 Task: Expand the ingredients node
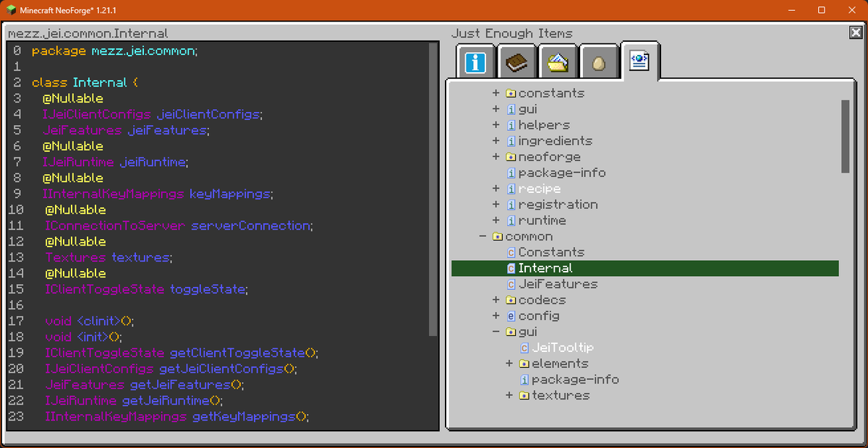(x=496, y=141)
